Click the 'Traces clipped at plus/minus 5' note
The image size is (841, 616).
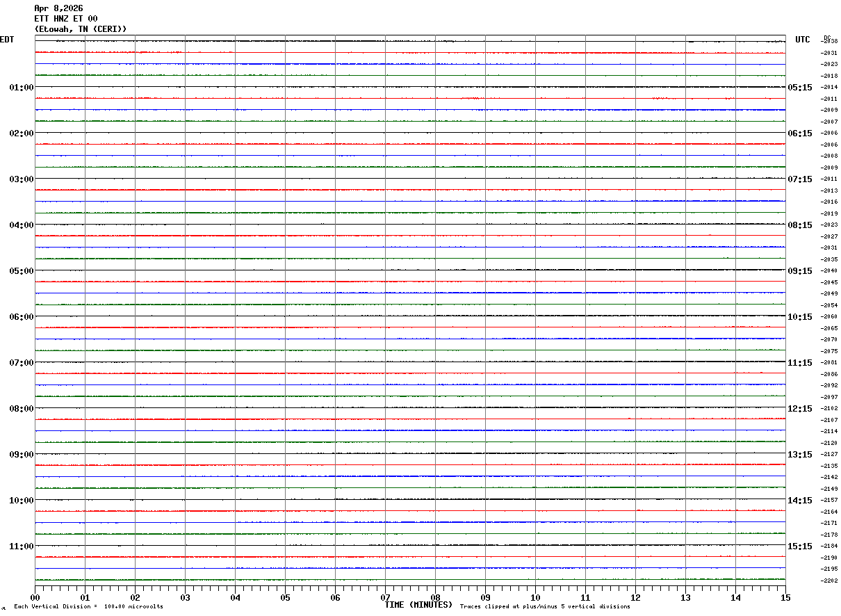point(545,607)
